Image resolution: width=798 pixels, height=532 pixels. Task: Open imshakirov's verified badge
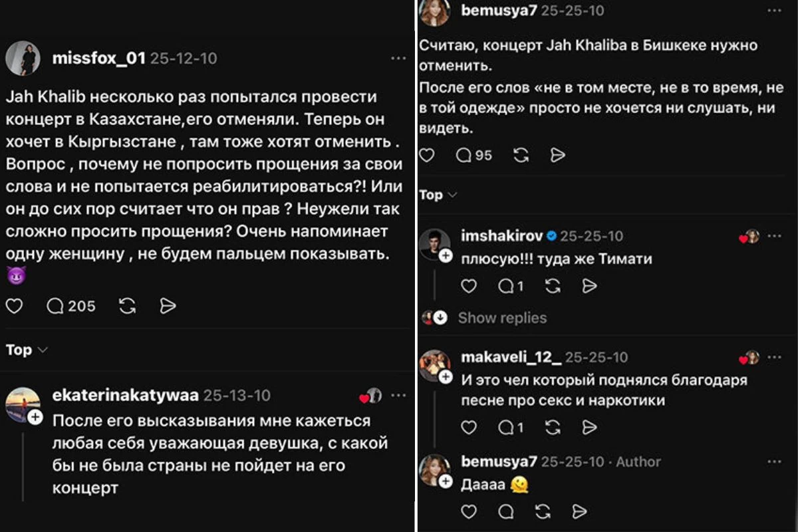[x=551, y=235]
